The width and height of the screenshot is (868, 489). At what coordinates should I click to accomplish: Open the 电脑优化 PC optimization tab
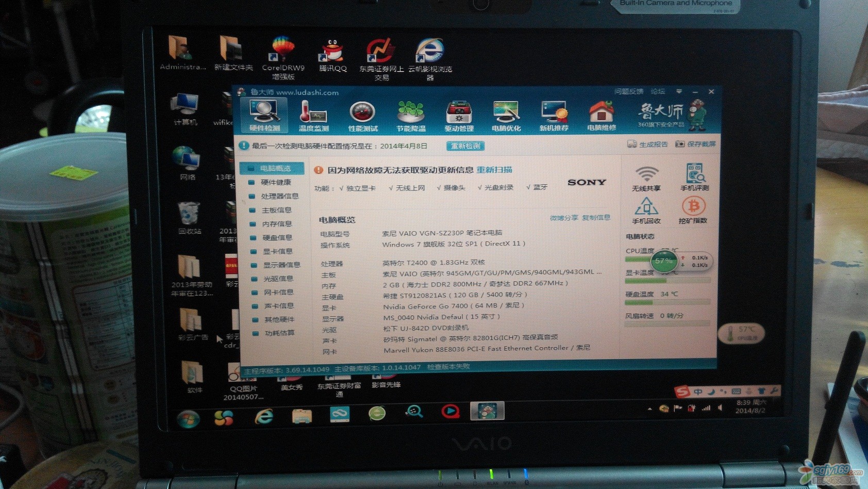506,116
